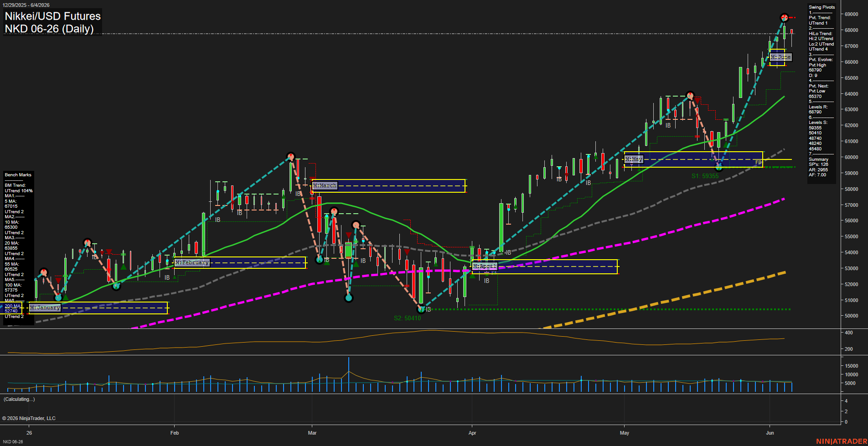Click the Apr label on the time axis
The image size is (868, 446).
(472, 433)
